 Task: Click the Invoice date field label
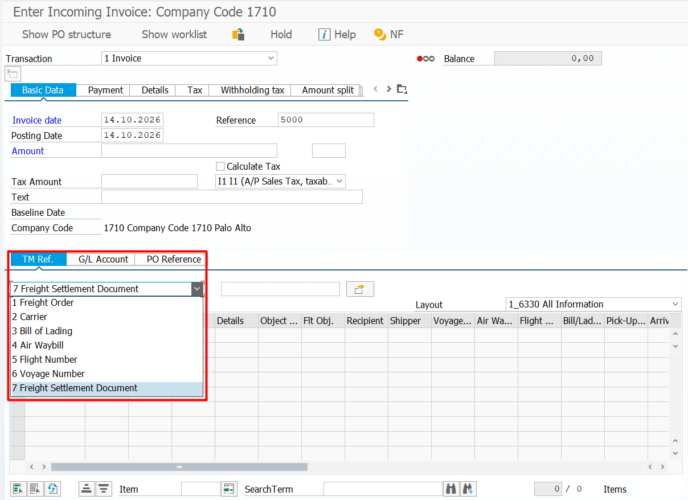[37, 120]
